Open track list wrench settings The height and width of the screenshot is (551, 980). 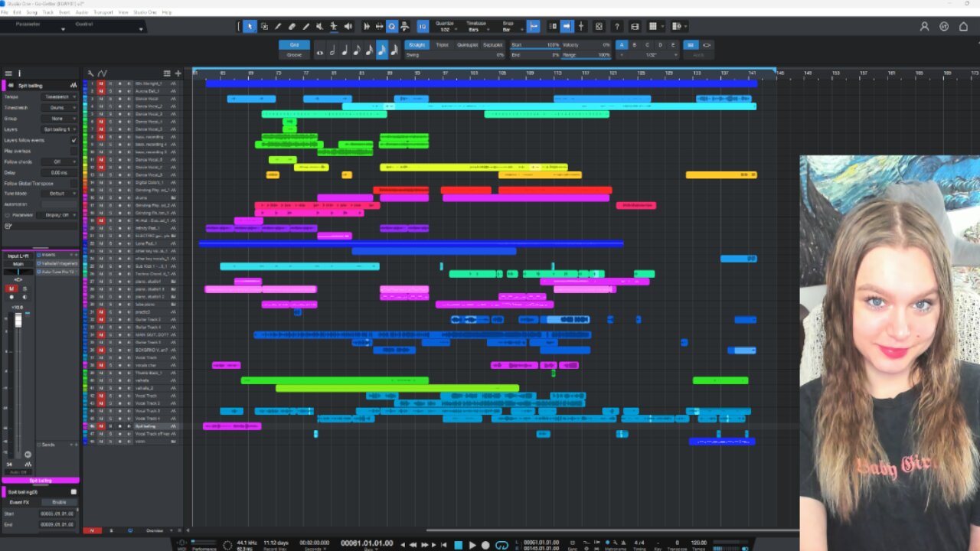coord(90,73)
